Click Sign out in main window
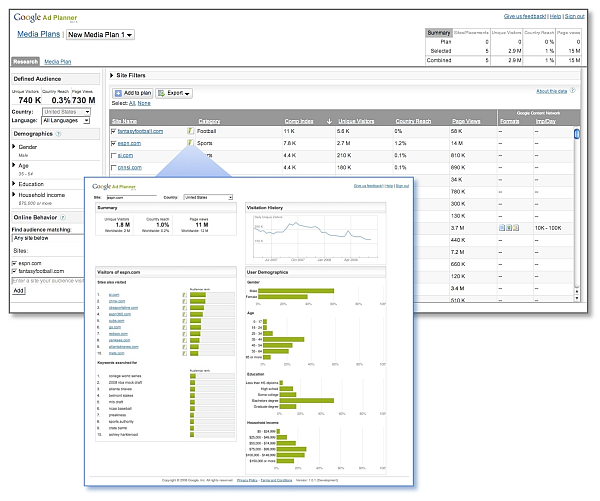 tap(575, 16)
